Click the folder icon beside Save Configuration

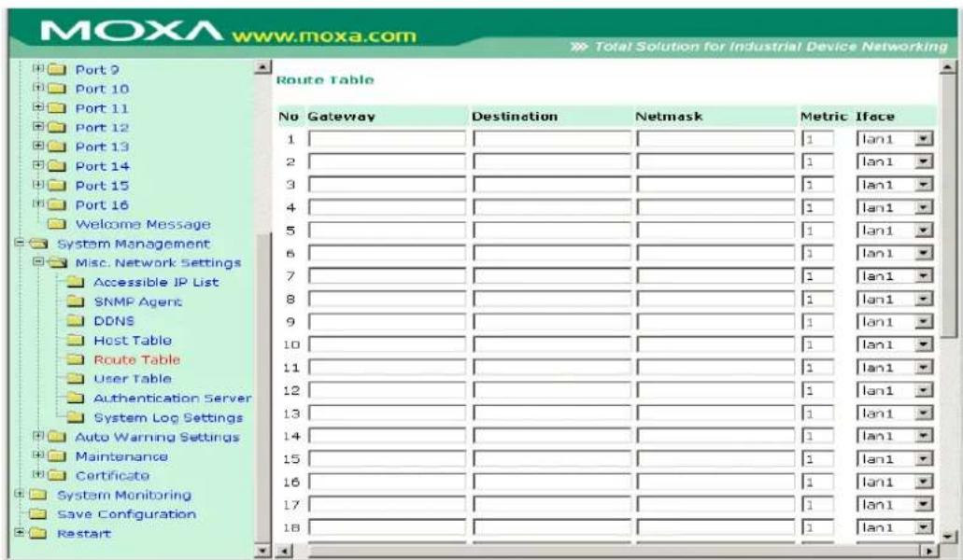pos(38,514)
